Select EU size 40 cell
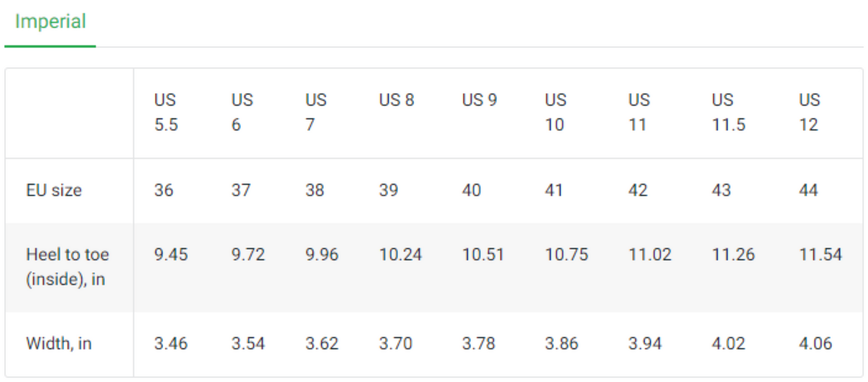Image resolution: width=868 pixels, height=382 pixels. [472, 190]
